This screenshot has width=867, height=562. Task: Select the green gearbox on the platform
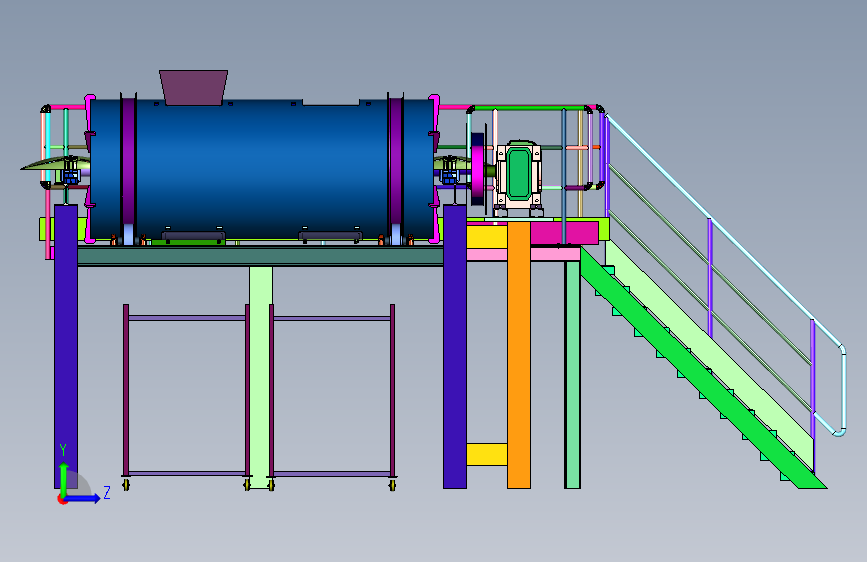(519, 173)
